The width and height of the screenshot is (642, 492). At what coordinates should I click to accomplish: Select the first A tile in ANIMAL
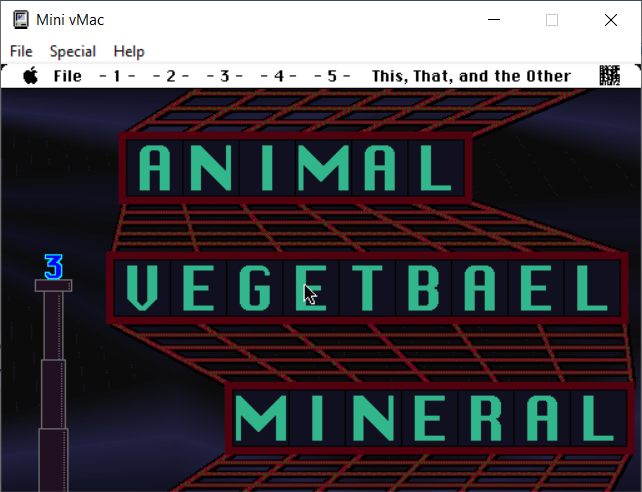[155, 168]
